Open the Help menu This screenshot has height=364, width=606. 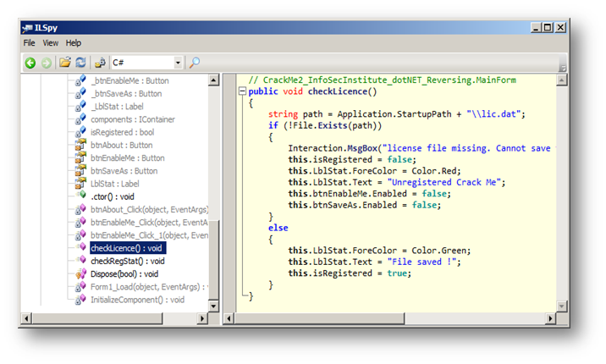click(x=73, y=43)
